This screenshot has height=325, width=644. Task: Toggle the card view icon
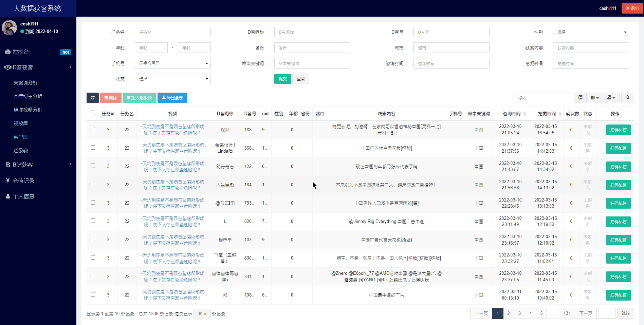pyautogui.click(x=581, y=98)
